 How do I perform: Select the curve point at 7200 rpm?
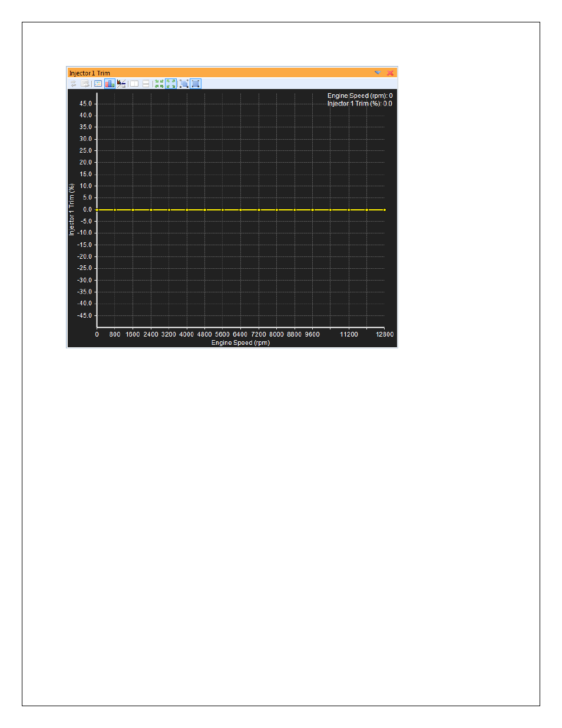(x=259, y=210)
